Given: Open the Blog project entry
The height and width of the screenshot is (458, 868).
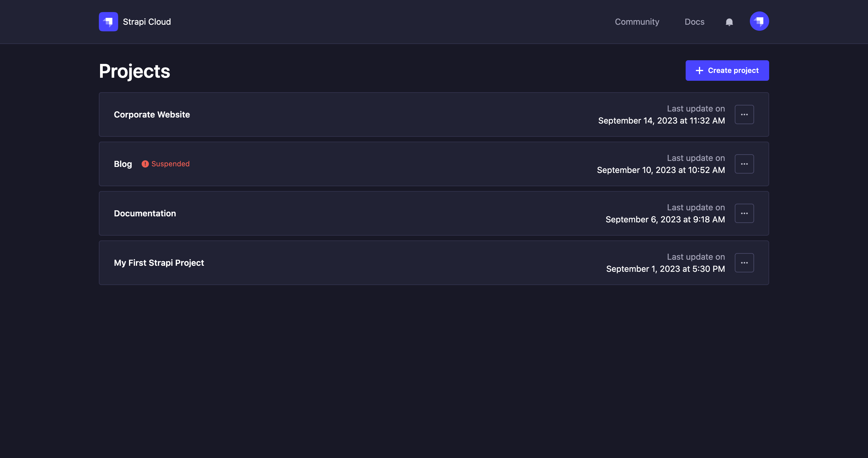Looking at the screenshot, I should click(123, 164).
